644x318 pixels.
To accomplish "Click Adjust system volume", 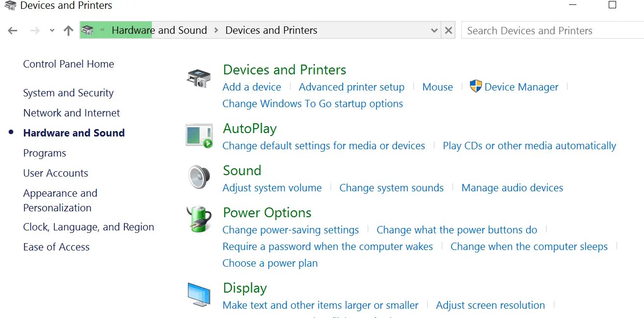I will tap(272, 187).
